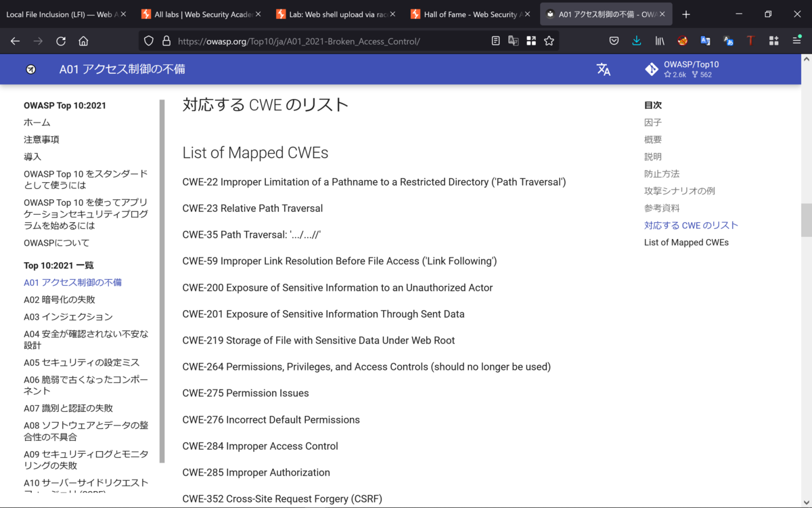The image size is (812, 508).
Task: Open ホーム in left navigation
Action: coord(37,123)
